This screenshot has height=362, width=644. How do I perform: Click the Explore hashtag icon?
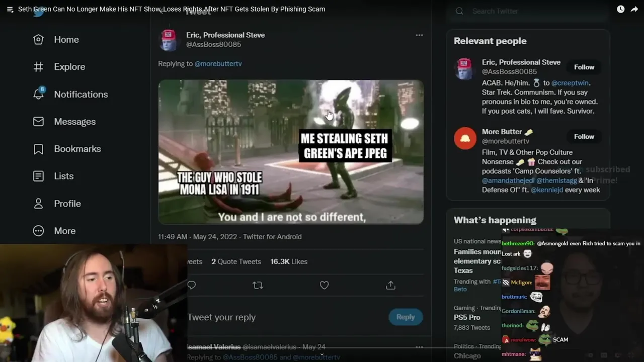click(38, 67)
